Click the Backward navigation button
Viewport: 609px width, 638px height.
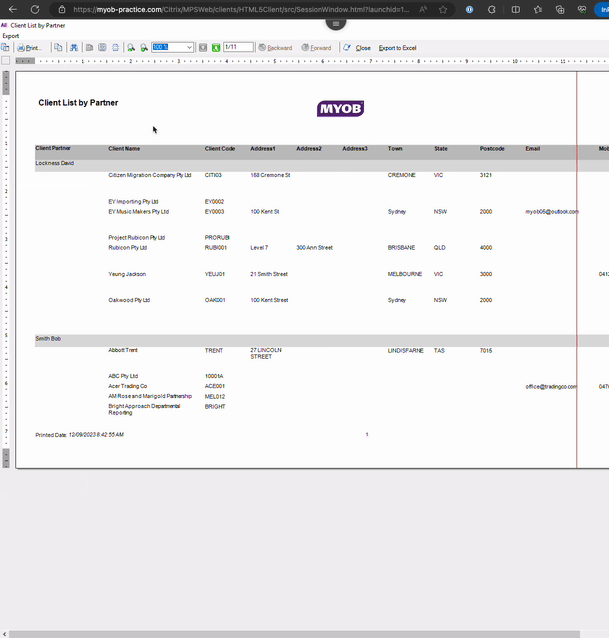coord(276,47)
